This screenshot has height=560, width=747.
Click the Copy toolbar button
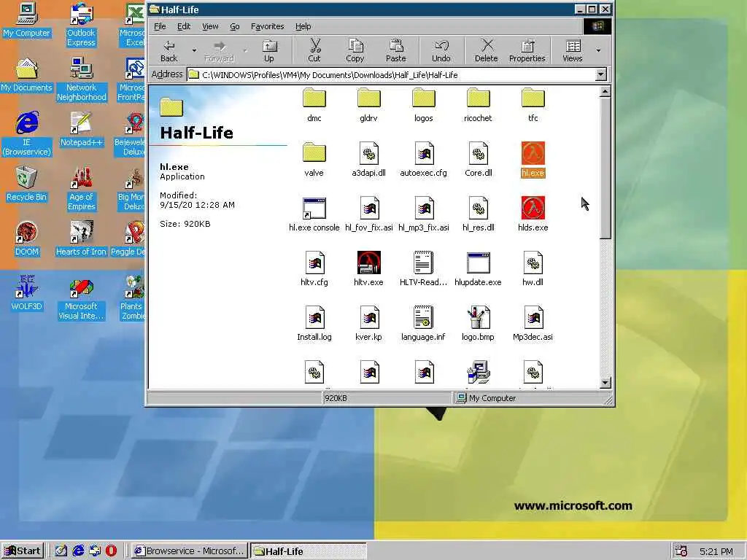point(355,50)
